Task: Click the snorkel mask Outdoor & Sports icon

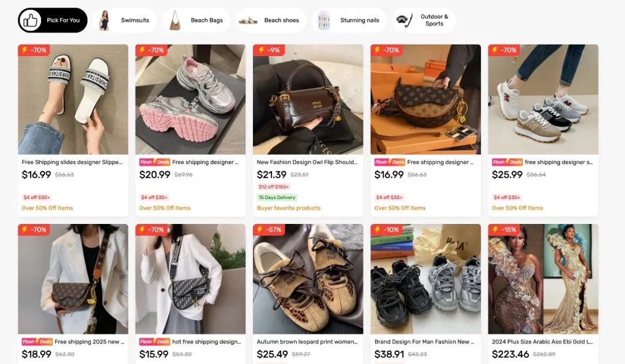Action: (405, 20)
